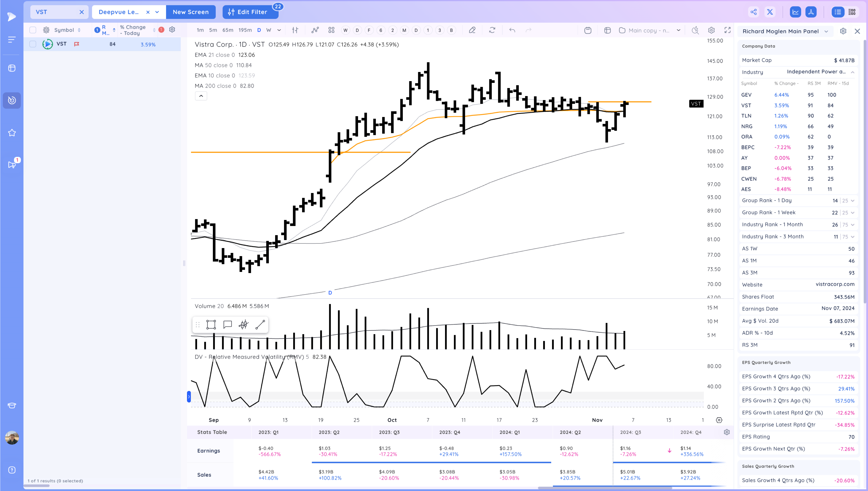Check the VST row checkbox
868x491 pixels.
pos(33,44)
